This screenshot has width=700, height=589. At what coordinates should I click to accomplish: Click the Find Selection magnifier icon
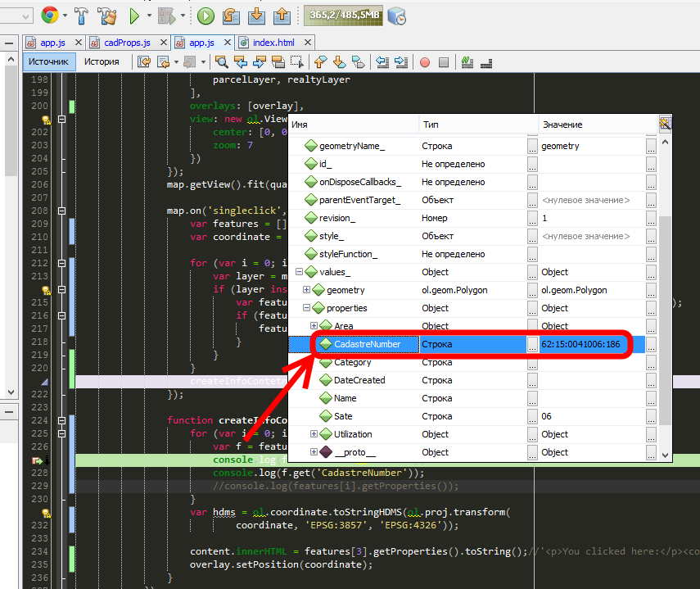(x=221, y=61)
